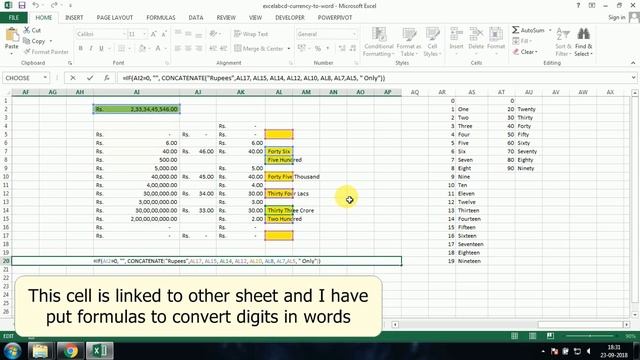Screen dimensions: 640x360
Task: Click Enter checkmark in formula bar
Action: 90,78
